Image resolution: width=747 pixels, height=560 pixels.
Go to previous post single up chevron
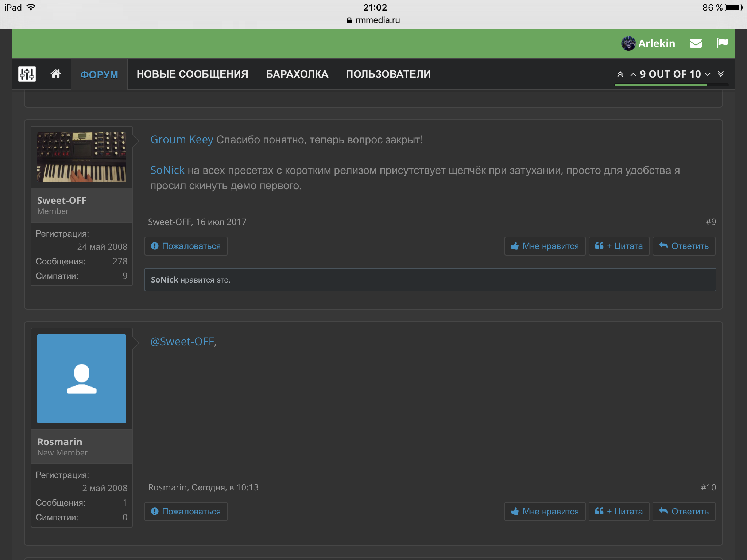tap(633, 74)
